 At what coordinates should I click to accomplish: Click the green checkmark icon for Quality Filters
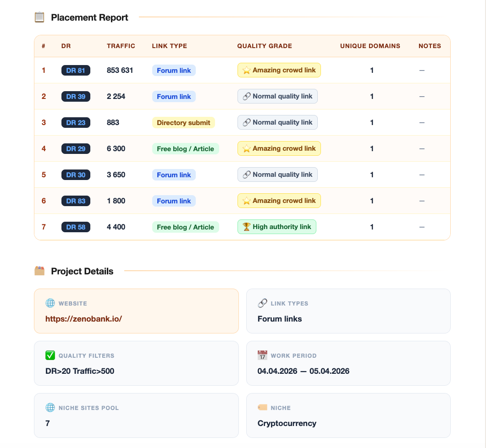[x=50, y=355]
